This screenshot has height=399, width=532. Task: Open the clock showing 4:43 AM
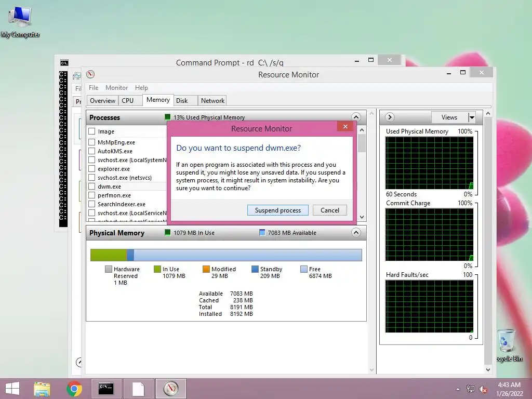pos(509,389)
